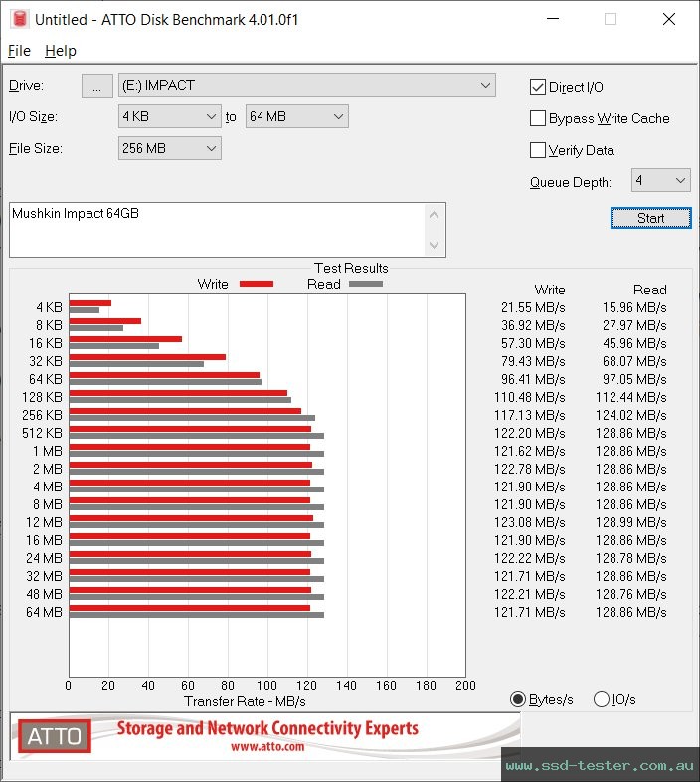Screen dimensions: 700x782
Task: Click the read value 128.78 MB/s
Action: click(x=630, y=558)
